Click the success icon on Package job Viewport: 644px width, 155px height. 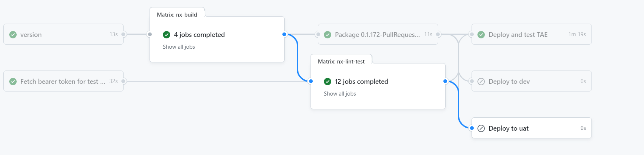coord(328,34)
